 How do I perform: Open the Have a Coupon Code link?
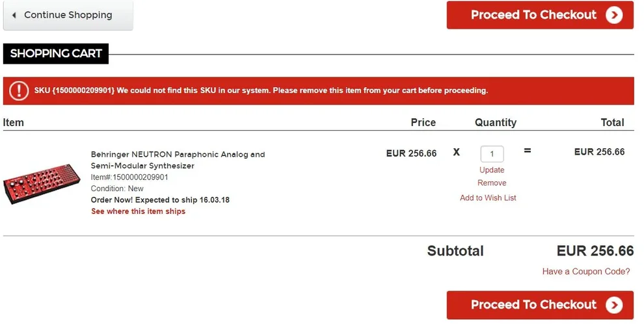586,272
